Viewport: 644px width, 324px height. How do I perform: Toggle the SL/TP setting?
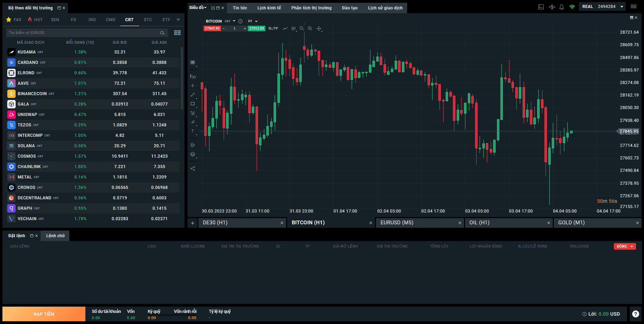[273, 28]
